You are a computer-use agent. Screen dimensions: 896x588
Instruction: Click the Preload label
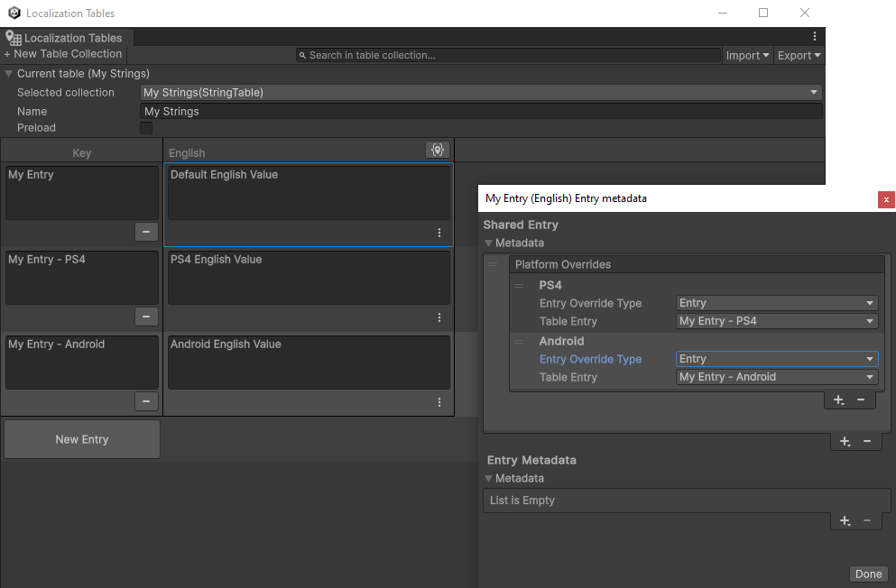[x=37, y=128]
